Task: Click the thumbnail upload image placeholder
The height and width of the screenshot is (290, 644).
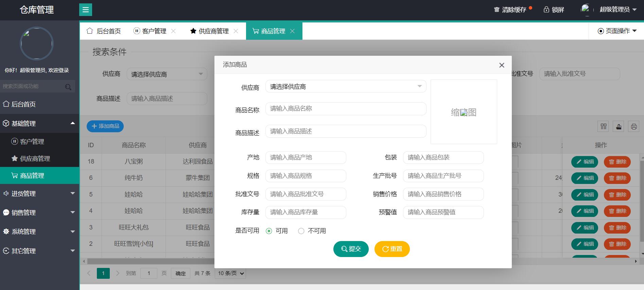Action: (464, 112)
